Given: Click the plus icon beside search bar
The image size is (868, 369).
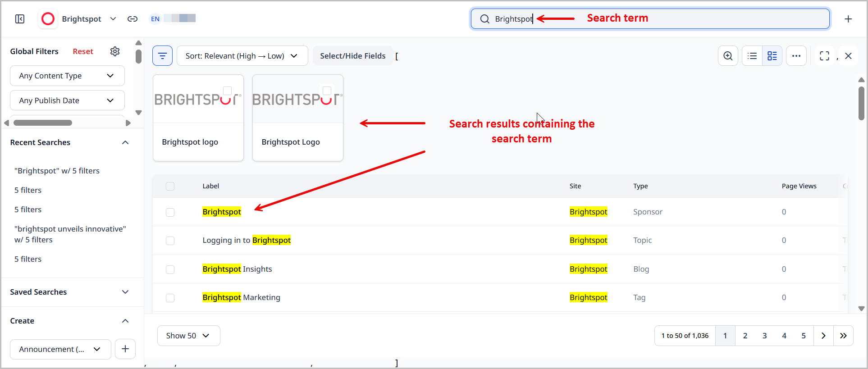Looking at the screenshot, I should [x=848, y=19].
